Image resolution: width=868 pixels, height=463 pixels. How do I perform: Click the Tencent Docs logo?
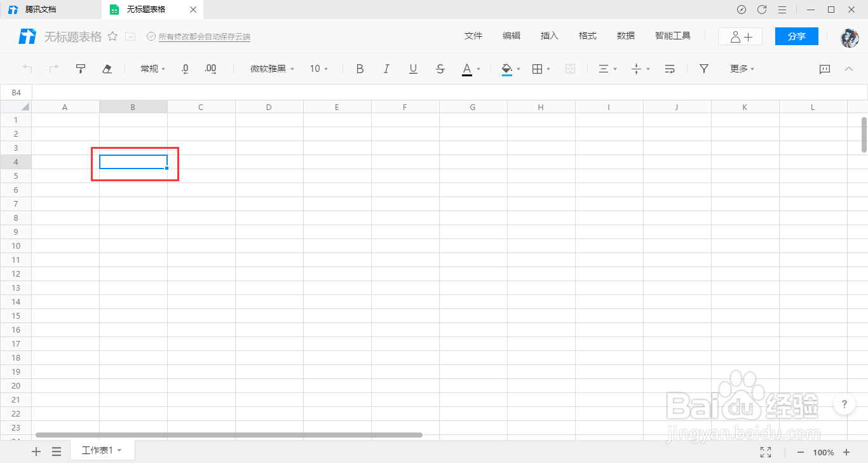coord(27,36)
